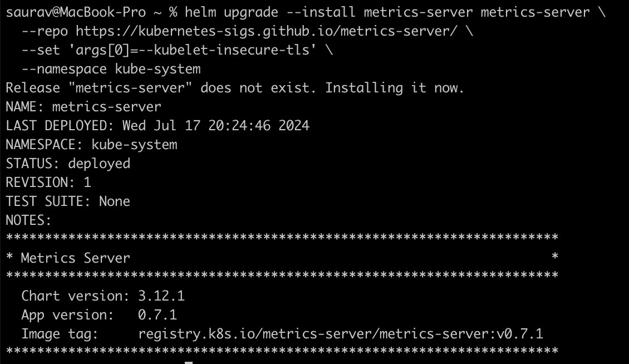This screenshot has height=364, width=629.
Task: Click the registry.k8s.io image tag path
Action: point(340,334)
